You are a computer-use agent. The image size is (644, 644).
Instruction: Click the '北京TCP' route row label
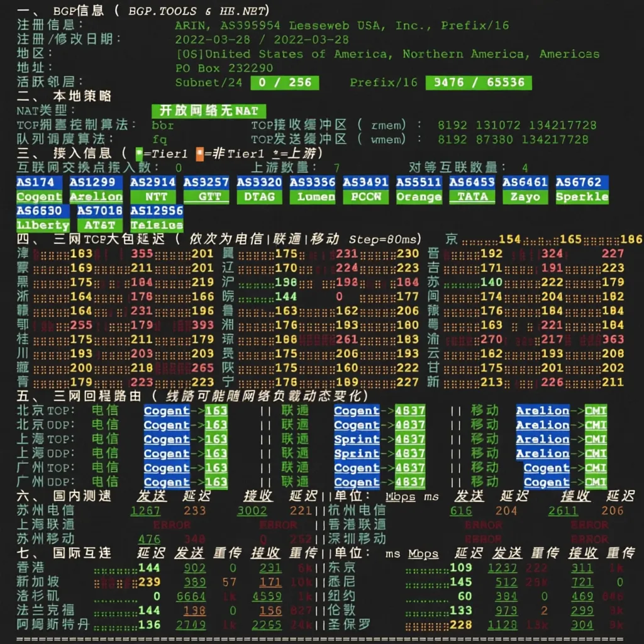(x=45, y=411)
